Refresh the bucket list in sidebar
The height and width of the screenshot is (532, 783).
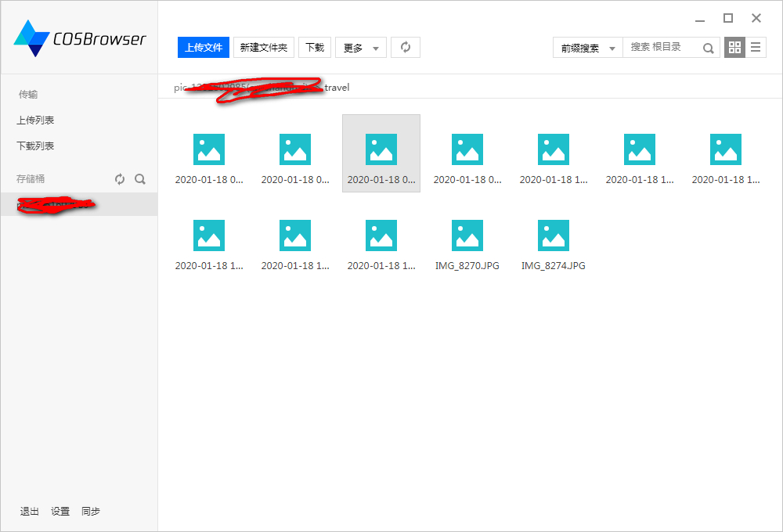click(x=120, y=179)
